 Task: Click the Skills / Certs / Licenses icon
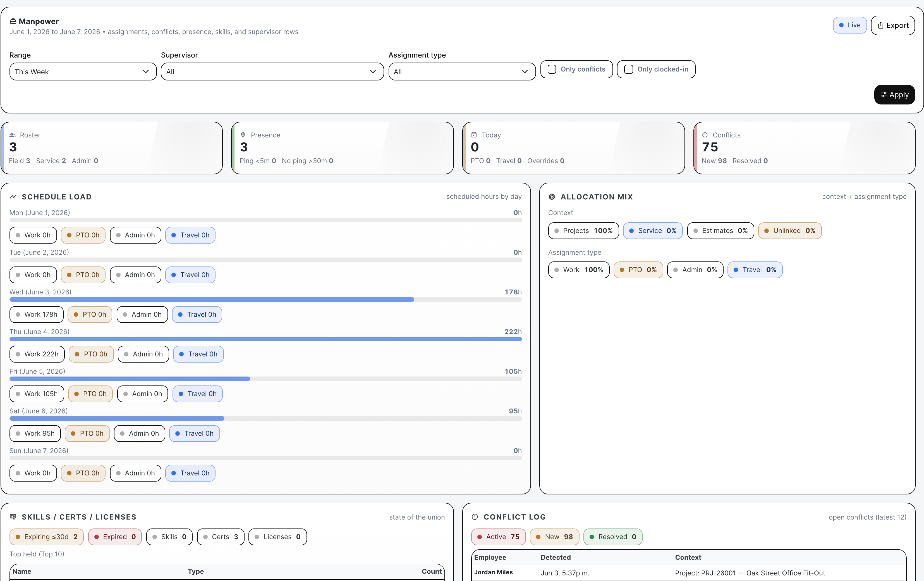[13, 517]
